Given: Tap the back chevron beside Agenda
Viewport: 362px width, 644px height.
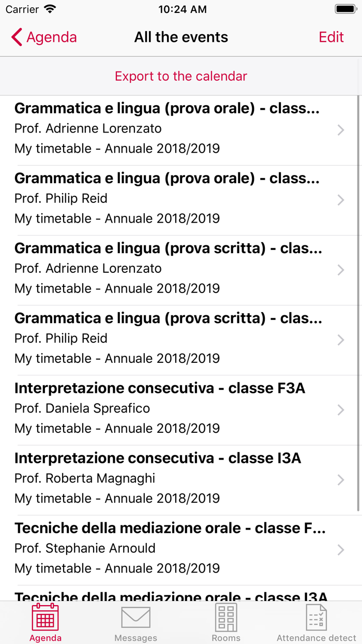Looking at the screenshot, I should pos(17,37).
